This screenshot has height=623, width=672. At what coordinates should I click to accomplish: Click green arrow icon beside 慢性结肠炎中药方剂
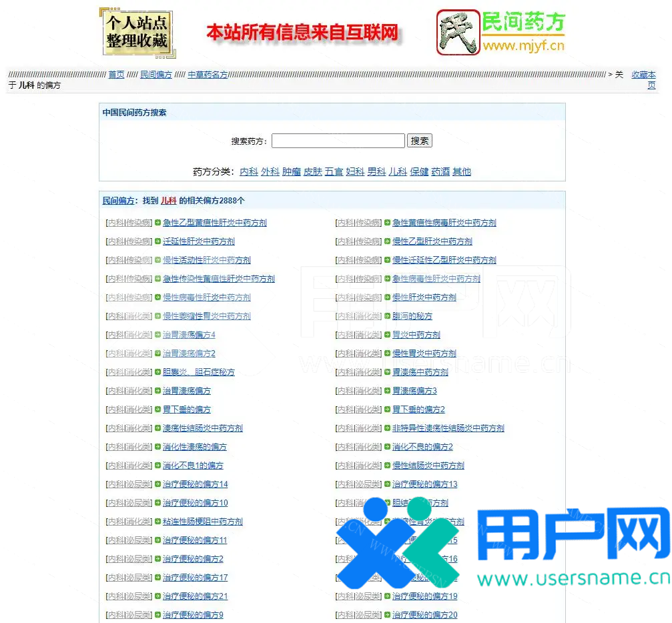click(x=387, y=466)
